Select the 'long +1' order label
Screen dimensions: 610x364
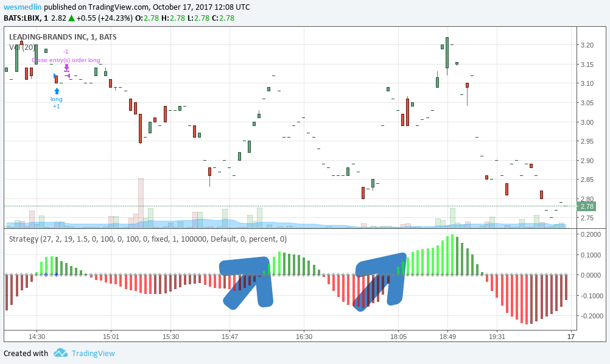click(x=57, y=102)
